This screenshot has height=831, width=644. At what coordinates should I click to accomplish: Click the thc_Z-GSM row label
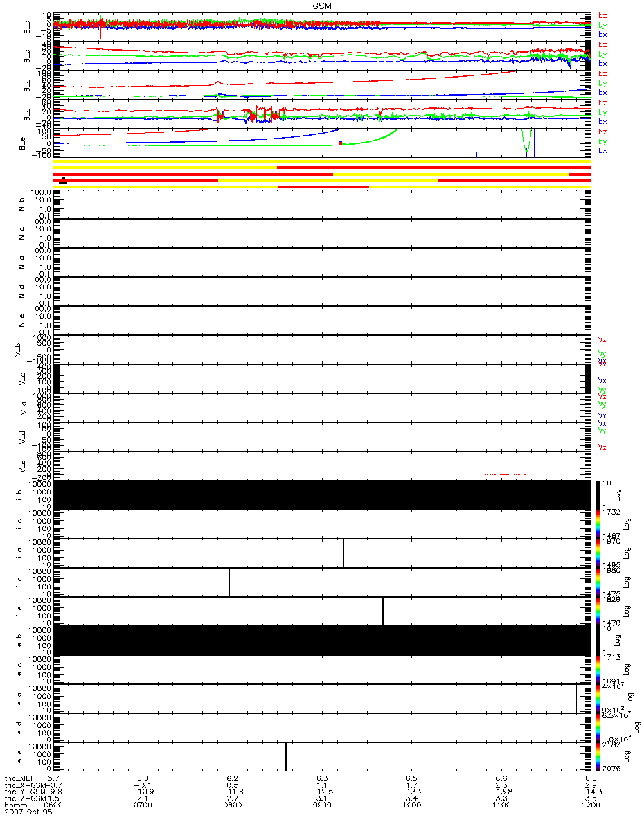coord(24,799)
